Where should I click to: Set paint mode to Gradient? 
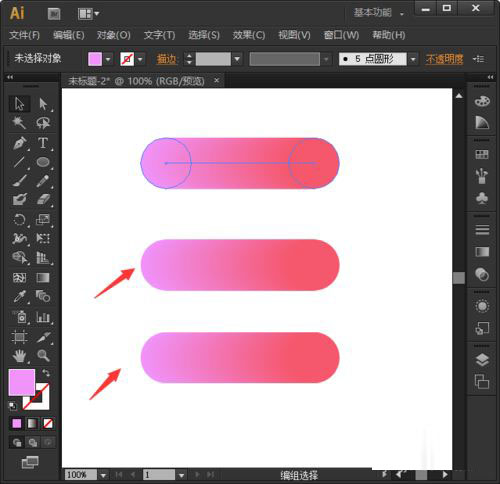[x=32, y=424]
